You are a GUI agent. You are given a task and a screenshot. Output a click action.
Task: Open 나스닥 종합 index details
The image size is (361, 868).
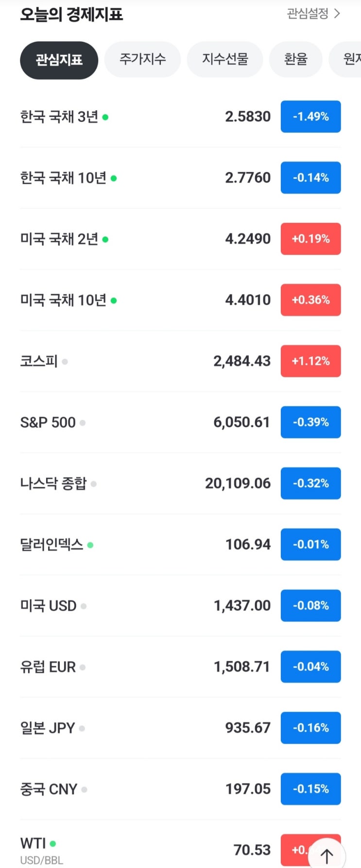pyautogui.click(x=146, y=483)
